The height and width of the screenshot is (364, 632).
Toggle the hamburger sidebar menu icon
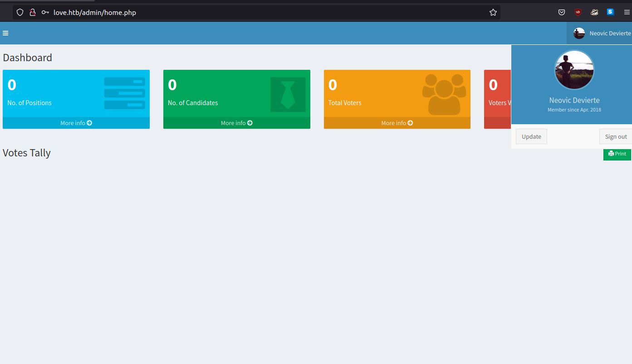[5, 33]
